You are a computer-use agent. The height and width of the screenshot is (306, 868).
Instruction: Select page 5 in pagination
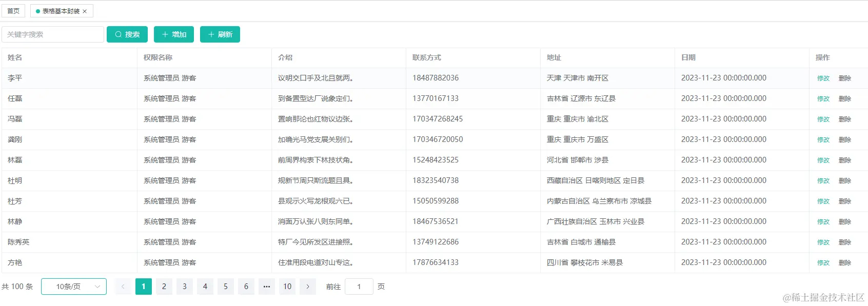[226, 287]
